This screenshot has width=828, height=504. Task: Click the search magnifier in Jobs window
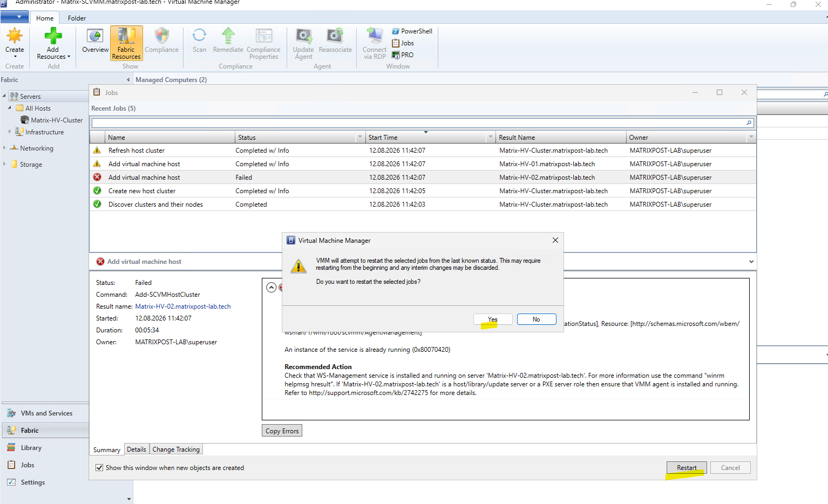tap(749, 123)
